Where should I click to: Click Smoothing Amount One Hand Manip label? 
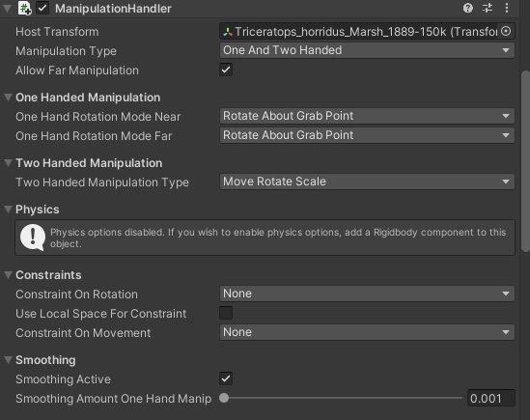[x=114, y=399]
